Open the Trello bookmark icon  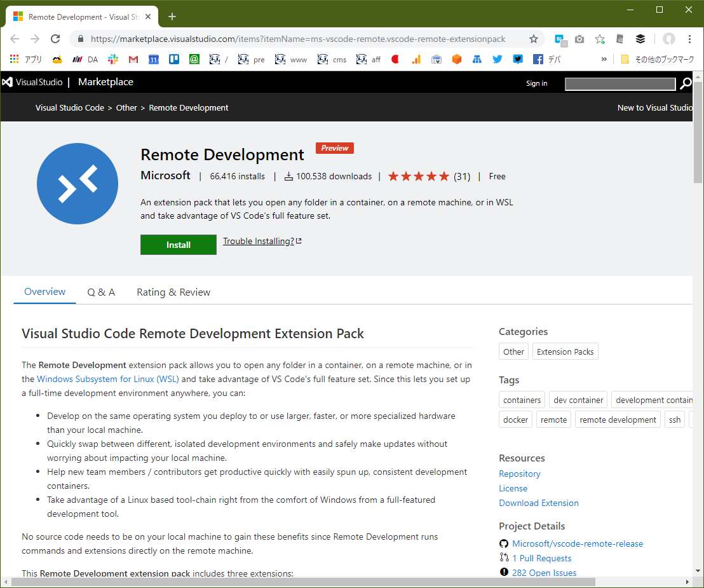(173, 59)
